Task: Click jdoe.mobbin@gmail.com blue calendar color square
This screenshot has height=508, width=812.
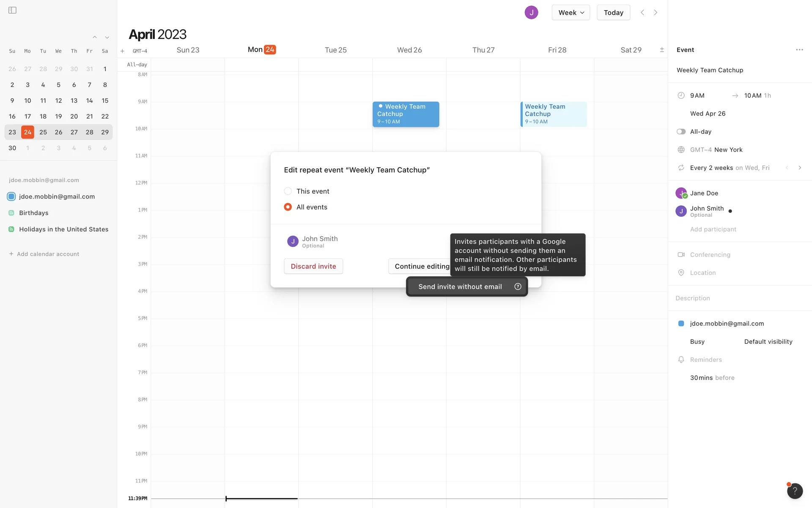Action: pyautogui.click(x=681, y=323)
